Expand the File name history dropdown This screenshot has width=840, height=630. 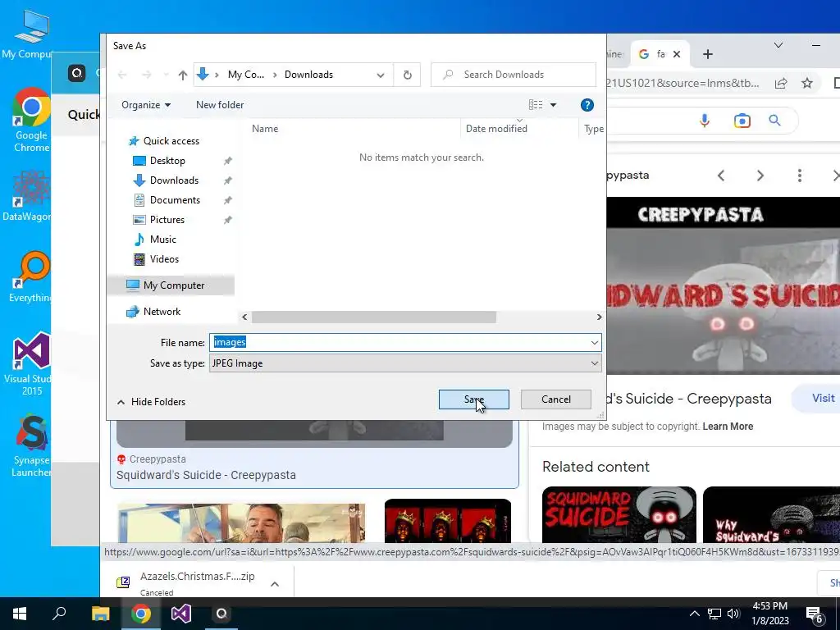pyautogui.click(x=595, y=342)
